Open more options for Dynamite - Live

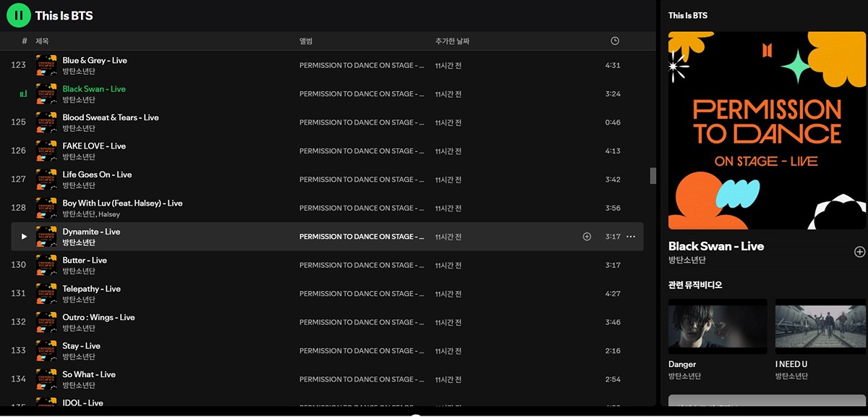[x=631, y=237]
